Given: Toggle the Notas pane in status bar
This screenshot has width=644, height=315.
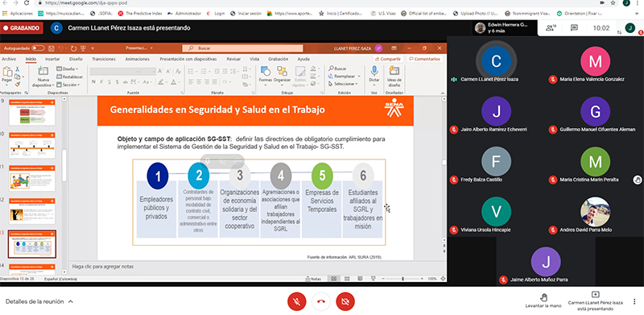Looking at the screenshot, I should point(314,279).
